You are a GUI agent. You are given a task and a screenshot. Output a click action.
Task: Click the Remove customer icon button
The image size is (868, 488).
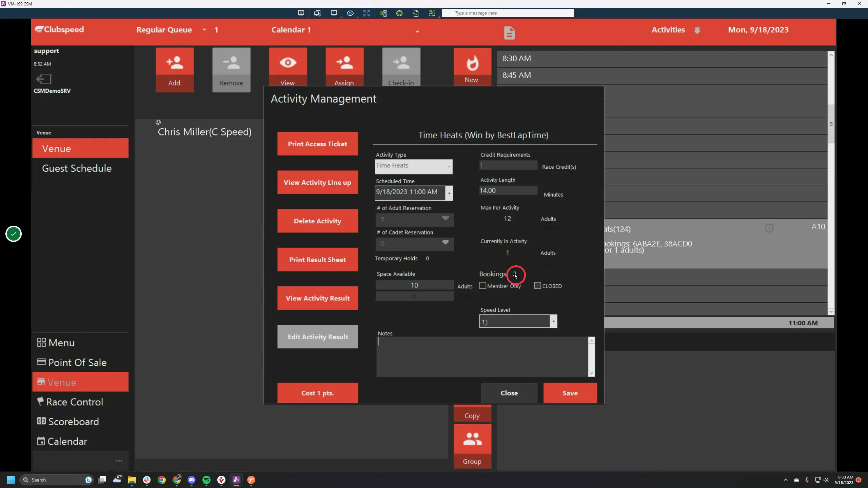(x=231, y=70)
